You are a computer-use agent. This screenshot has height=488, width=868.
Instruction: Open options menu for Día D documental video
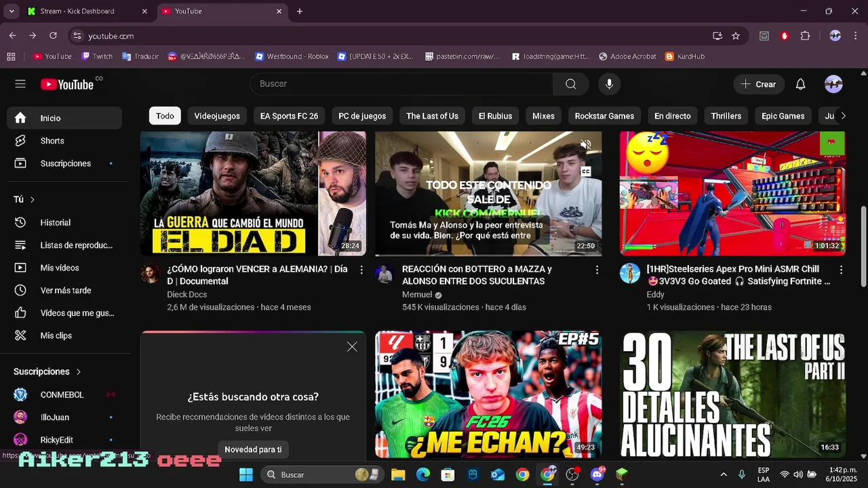(x=361, y=270)
